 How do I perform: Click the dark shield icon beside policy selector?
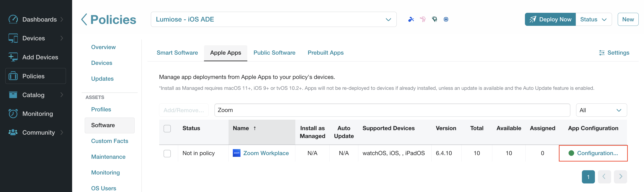434,19
